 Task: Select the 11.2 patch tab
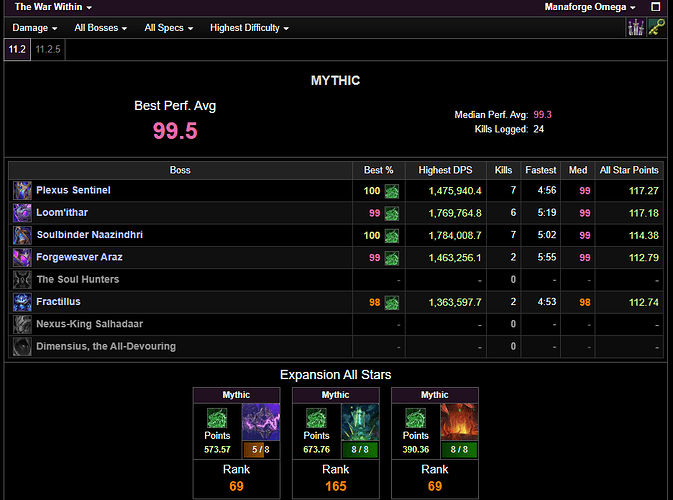point(18,48)
